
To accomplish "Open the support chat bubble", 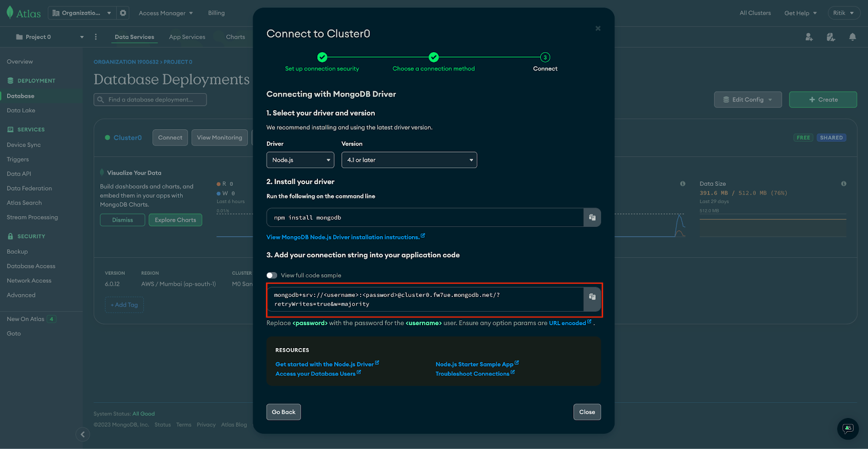I will [848, 429].
